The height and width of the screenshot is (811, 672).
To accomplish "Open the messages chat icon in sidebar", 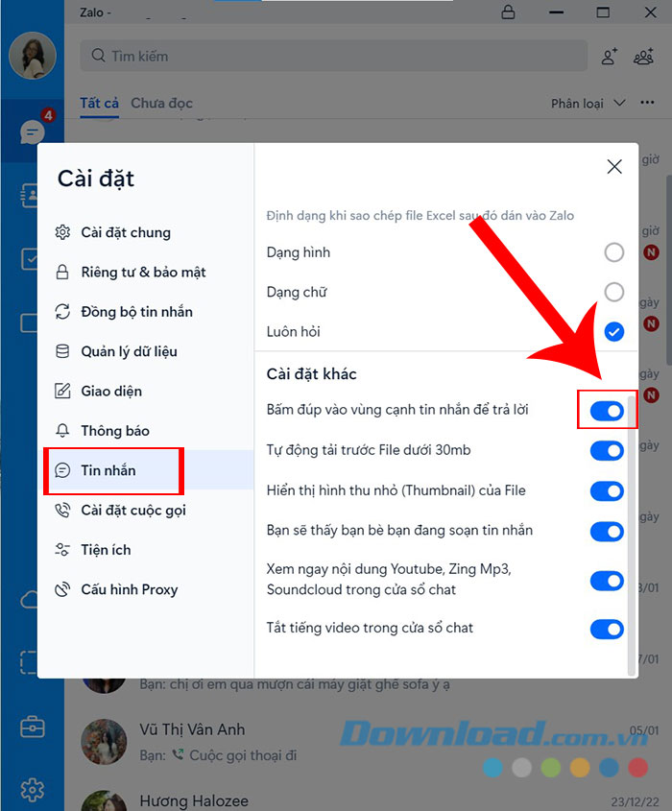I will pos(32,132).
